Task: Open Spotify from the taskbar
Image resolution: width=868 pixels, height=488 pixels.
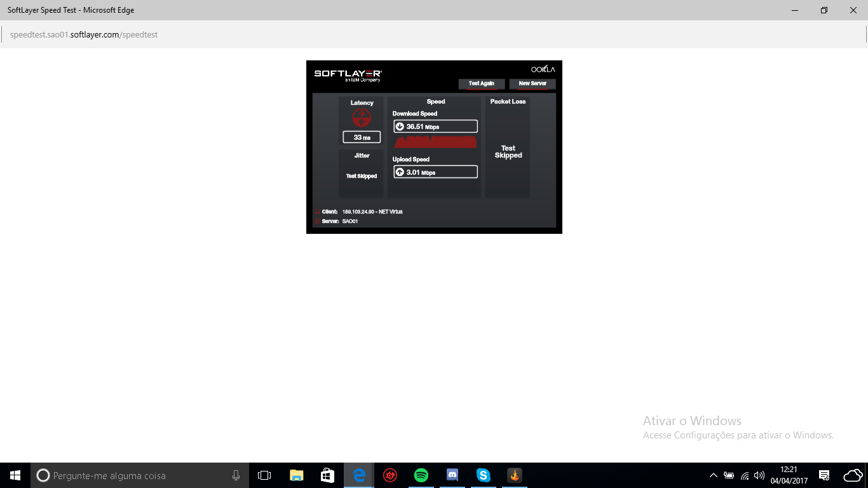Action: (x=421, y=475)
